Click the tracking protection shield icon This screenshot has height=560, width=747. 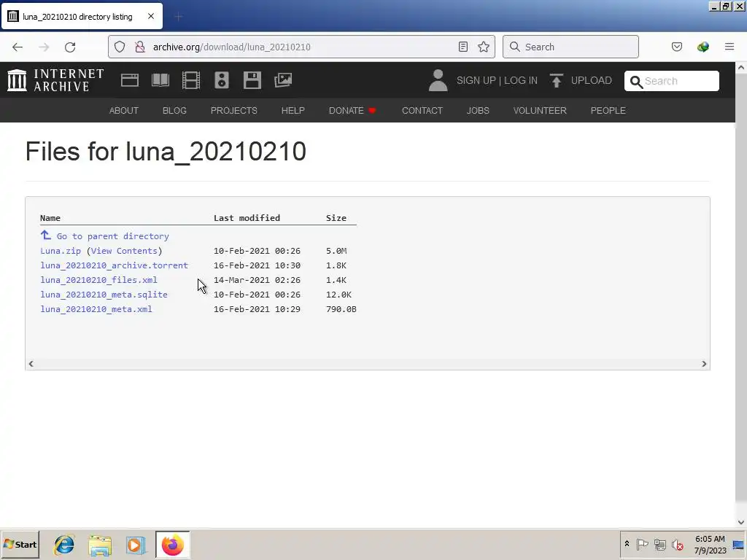pos(120,47)
